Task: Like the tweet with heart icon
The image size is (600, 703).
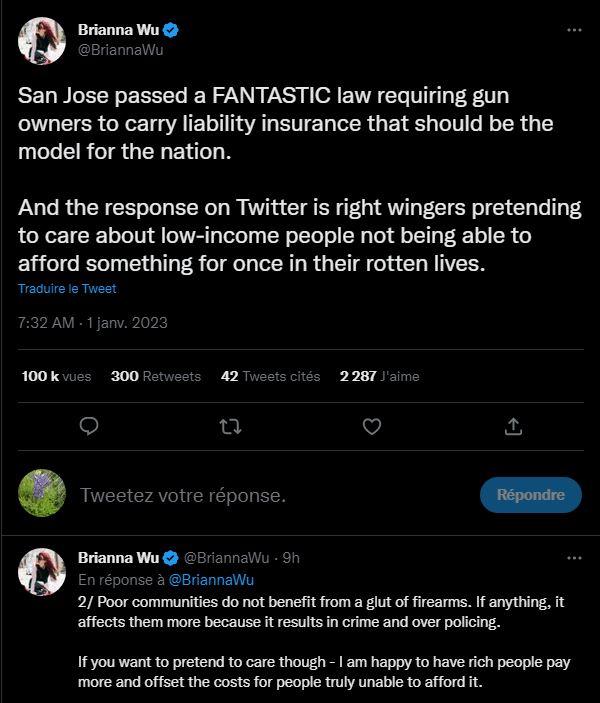Action: pyautogui.click(x=372, y=426)
